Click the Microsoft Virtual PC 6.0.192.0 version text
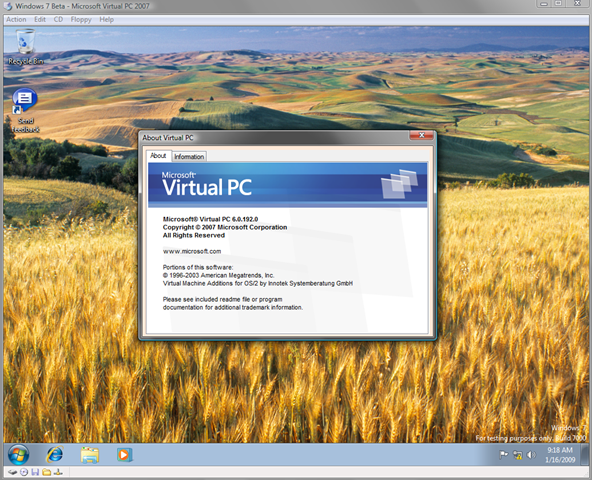Viewport: 592px width, 480px height. (x=210, y=219)
